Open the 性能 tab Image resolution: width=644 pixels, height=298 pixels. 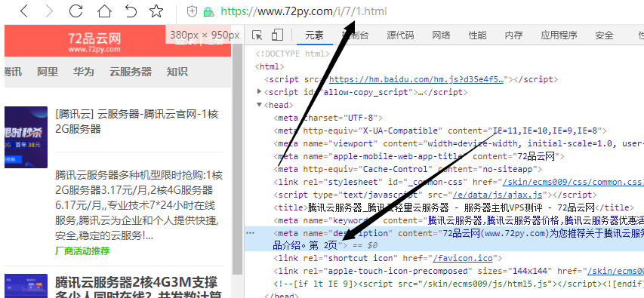coord(477,35)
